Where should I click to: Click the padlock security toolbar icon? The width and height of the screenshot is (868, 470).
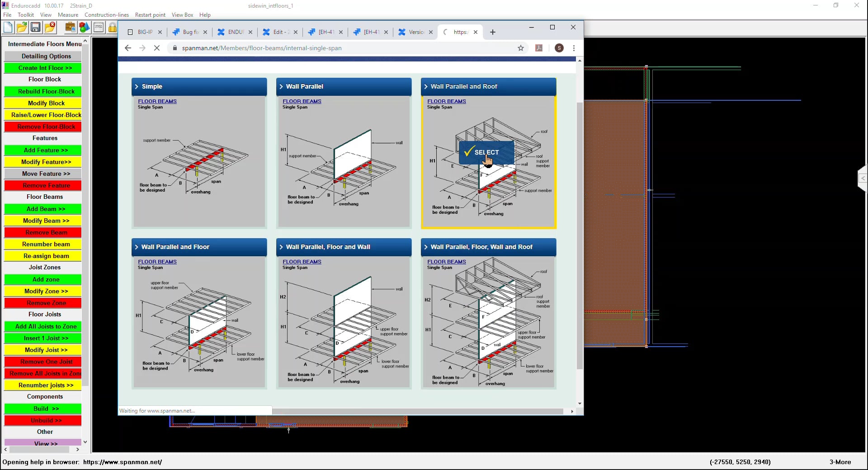pyautogui.click(x=113, y=27)
